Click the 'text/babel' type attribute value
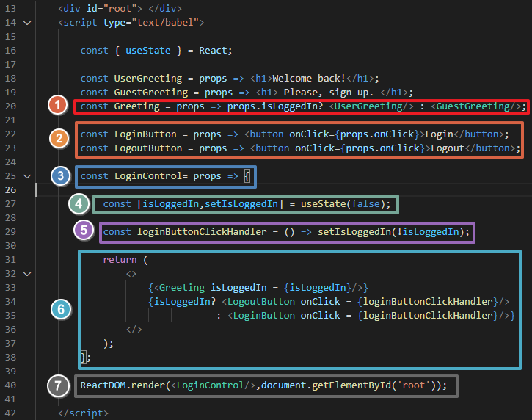532x420 pixels. pyautogui.click(x=165, y=23)
